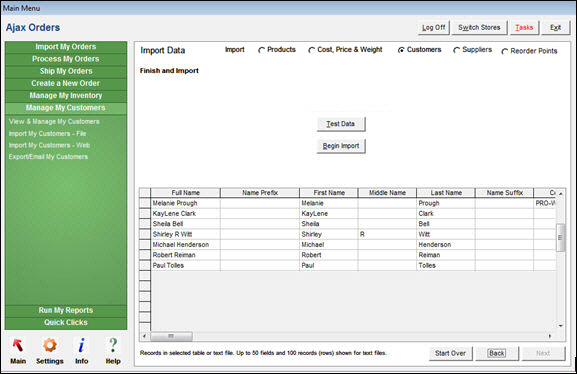Viewport: 577px width, 374px height.
Task: Open the Help question mark icon
Action: [x=113, y=345]
